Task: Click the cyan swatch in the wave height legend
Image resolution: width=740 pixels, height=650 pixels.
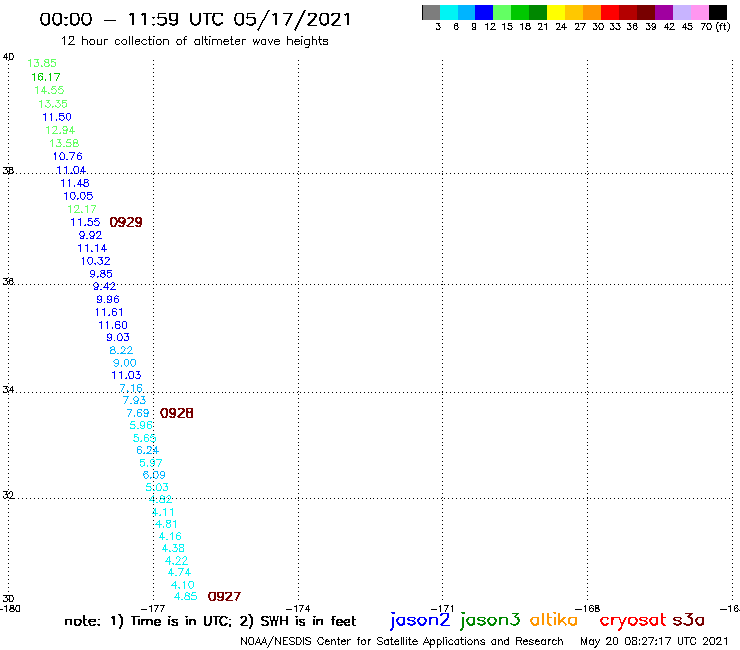Action: (449, 12)
